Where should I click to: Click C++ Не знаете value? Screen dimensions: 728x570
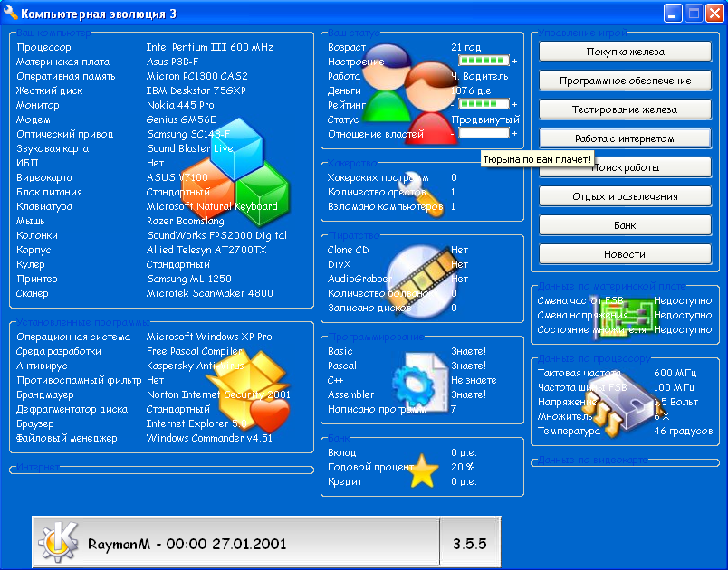[x=474, y=380]
